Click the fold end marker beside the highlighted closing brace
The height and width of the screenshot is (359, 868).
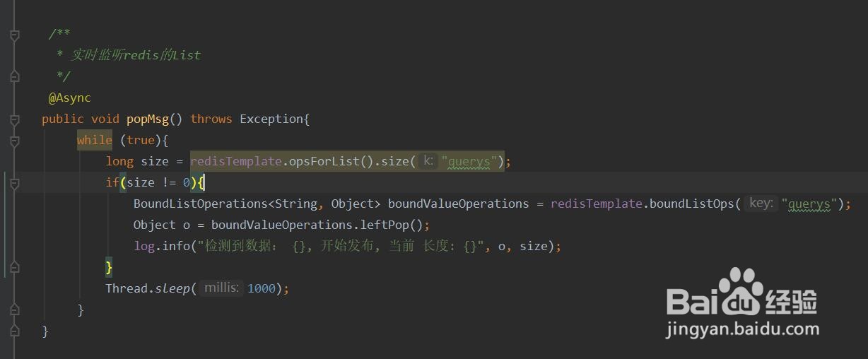pyautogui.click(x=14, y=267)
